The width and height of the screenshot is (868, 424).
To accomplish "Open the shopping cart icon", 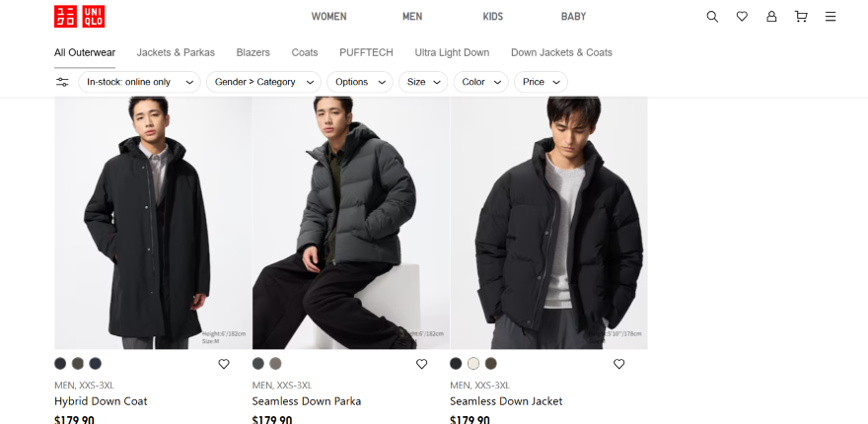I will tap(801, 17).
